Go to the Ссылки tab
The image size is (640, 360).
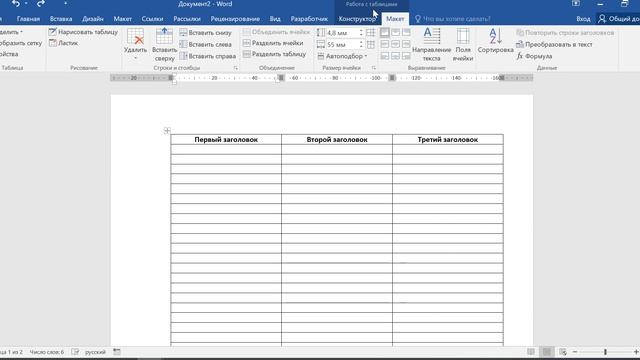152,19
